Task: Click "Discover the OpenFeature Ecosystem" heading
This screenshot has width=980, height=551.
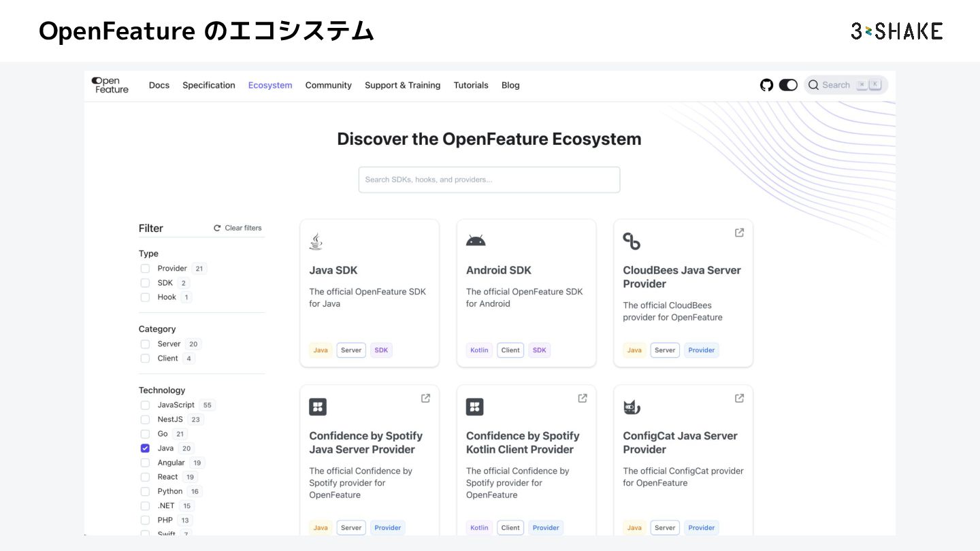Action: pyautogui.click(x=489, y=139)
